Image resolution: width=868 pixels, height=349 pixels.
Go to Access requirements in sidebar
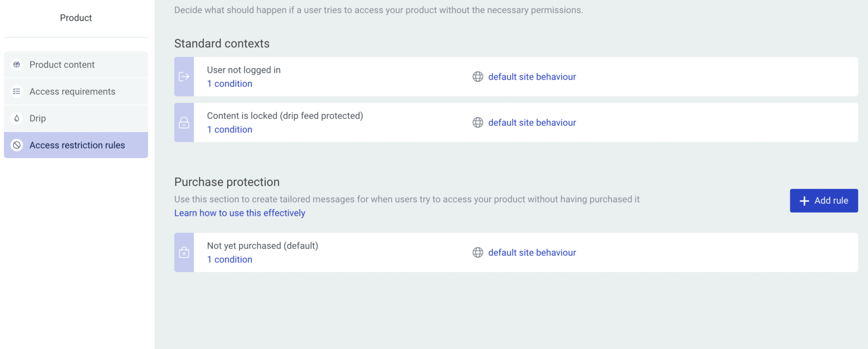coord(76,92)
